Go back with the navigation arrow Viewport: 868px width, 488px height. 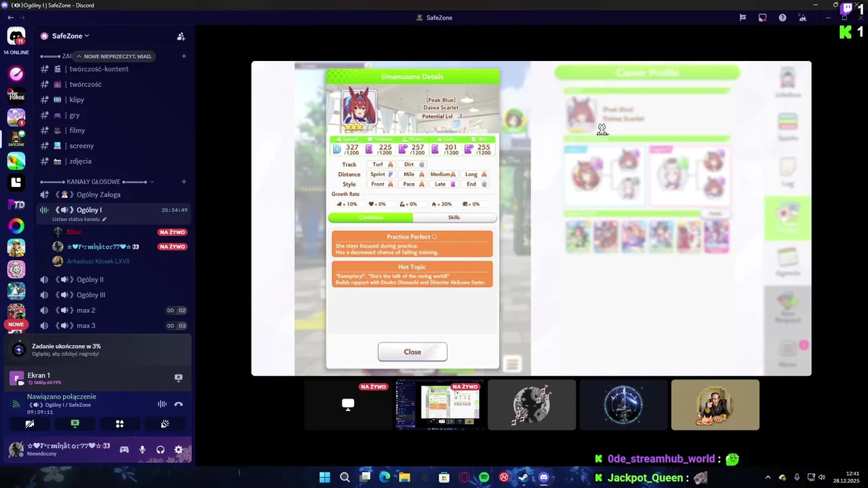[x=10, y=18]
